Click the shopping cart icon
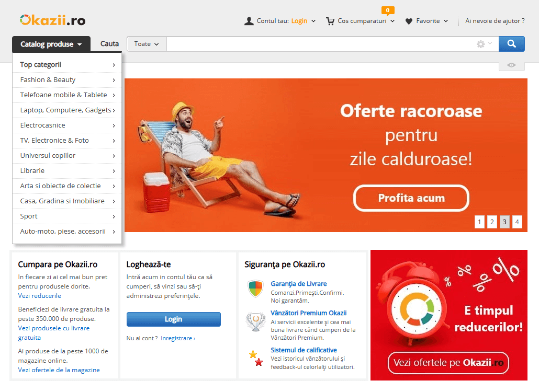Viewport: 539px width, 392px height. tap(330, 21)
